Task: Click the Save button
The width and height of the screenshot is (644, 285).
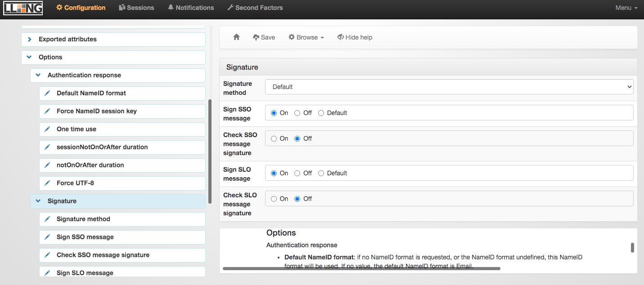Action: click(264, 37)
